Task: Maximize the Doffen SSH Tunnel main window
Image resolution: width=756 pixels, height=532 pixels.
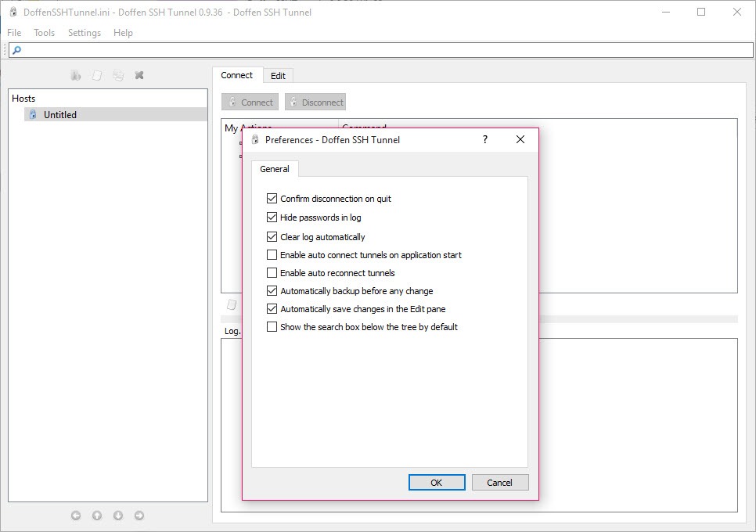Action: point(701,12)
